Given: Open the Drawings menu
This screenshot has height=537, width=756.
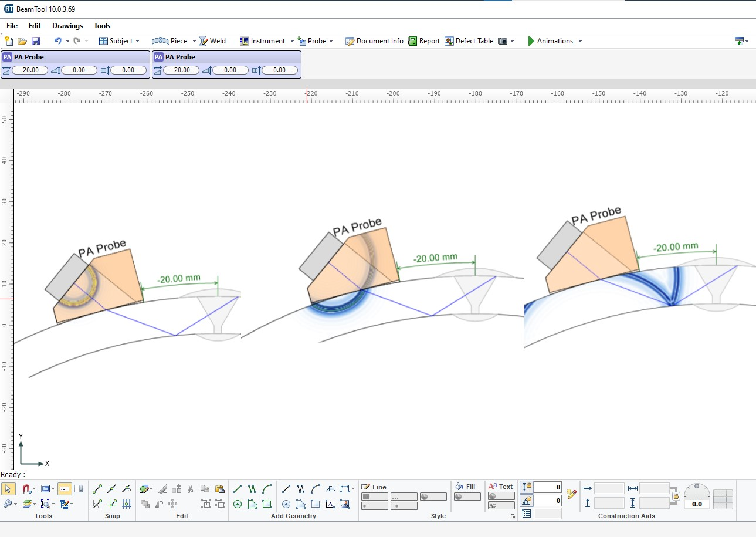Looking at the screenshot, I should [67, 26].
